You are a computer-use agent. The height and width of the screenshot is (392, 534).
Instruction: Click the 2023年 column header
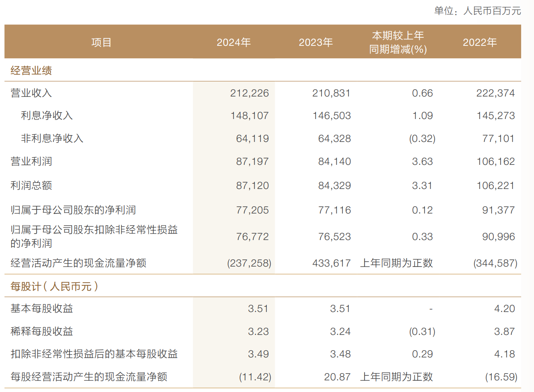[315, 42]
